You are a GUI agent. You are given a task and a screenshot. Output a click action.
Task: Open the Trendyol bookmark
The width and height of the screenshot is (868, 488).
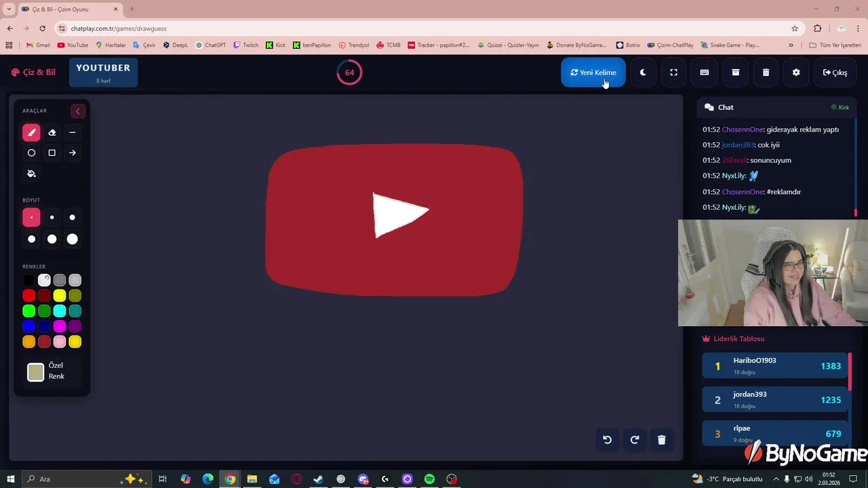[353, 45]
